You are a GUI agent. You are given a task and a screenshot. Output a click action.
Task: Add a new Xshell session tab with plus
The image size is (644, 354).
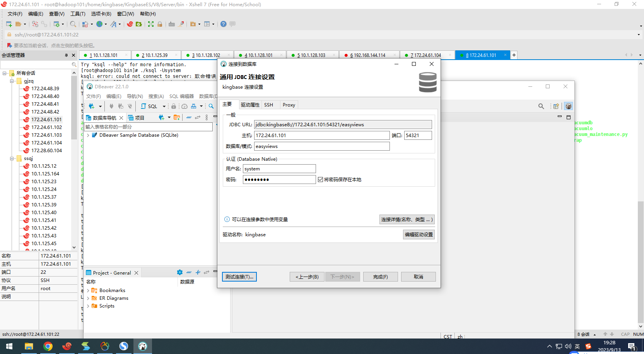point(514,55)
